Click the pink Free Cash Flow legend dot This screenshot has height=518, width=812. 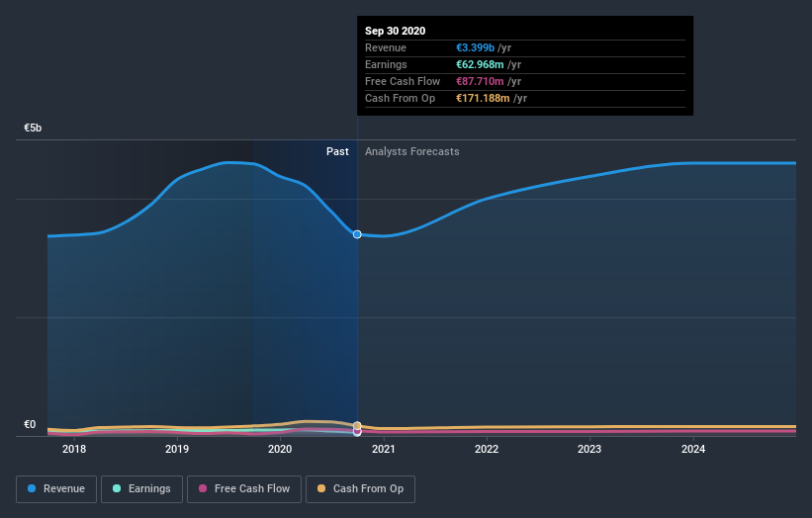(203, 488)
